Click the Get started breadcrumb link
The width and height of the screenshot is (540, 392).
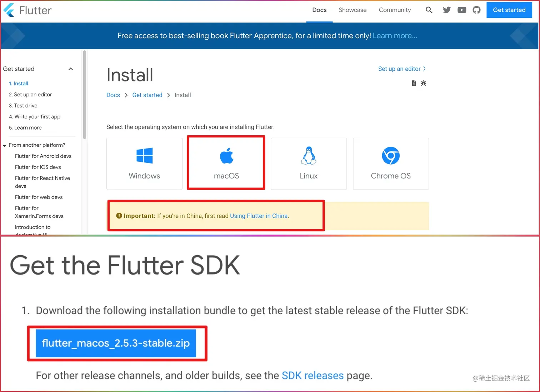pyautogui.click(x=147, y=95)
